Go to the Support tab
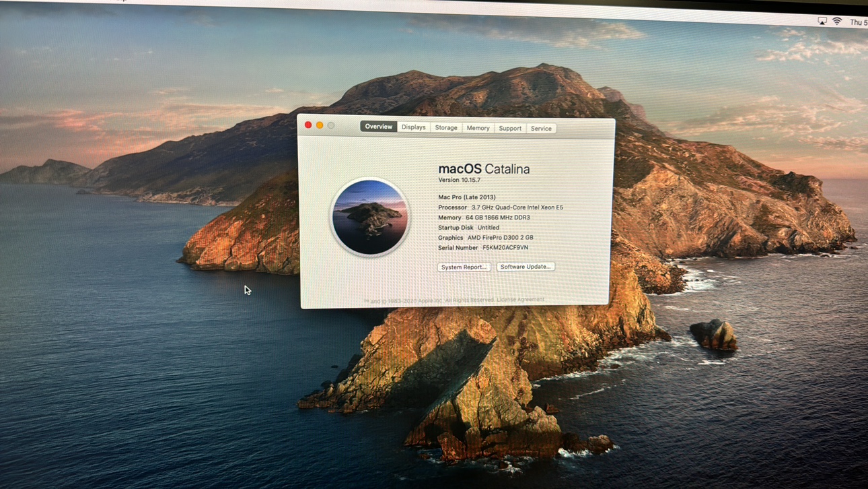This screenshot has width=868, height=489. pos(509,129)
